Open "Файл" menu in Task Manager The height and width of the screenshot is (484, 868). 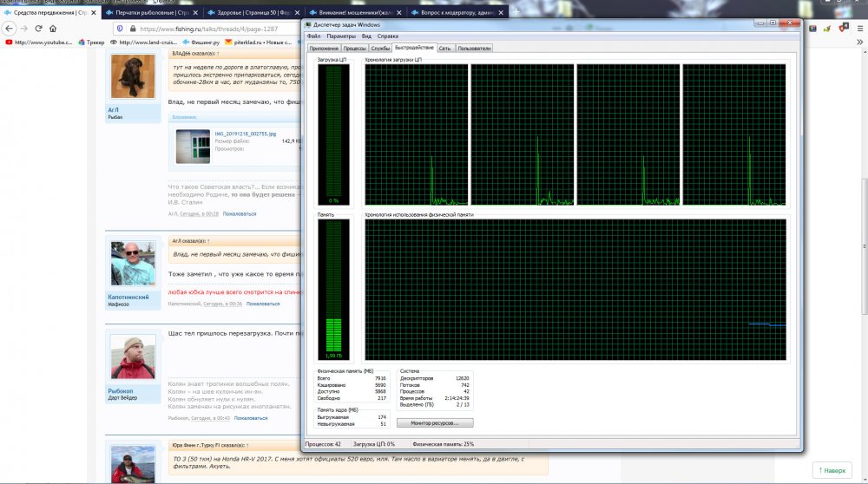tap(314, 36)
